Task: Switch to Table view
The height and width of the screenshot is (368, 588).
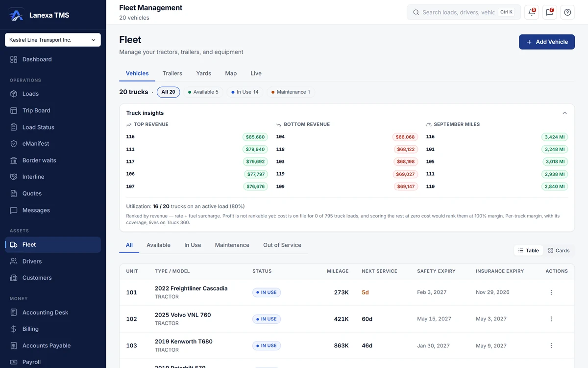Action: pyautogui.click(x=529, y=250)
